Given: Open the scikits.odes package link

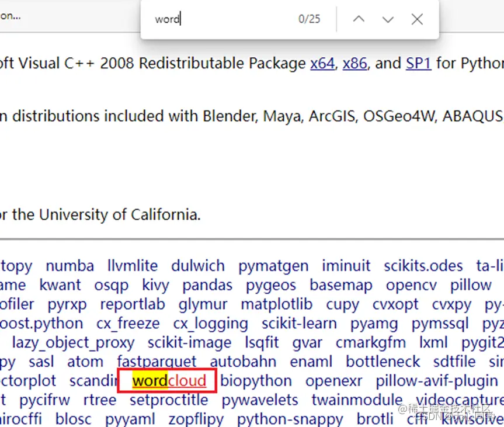Looking at the screenshot, I should pos(423,266).
